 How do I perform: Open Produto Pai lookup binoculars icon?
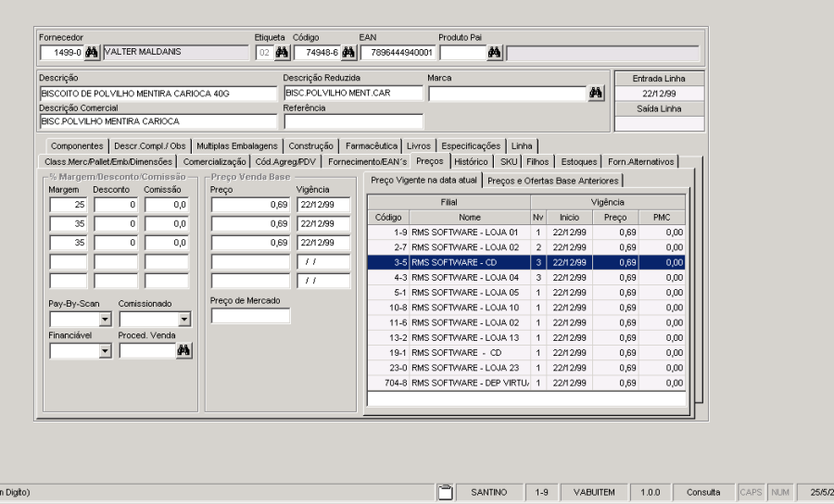point(495,53)
